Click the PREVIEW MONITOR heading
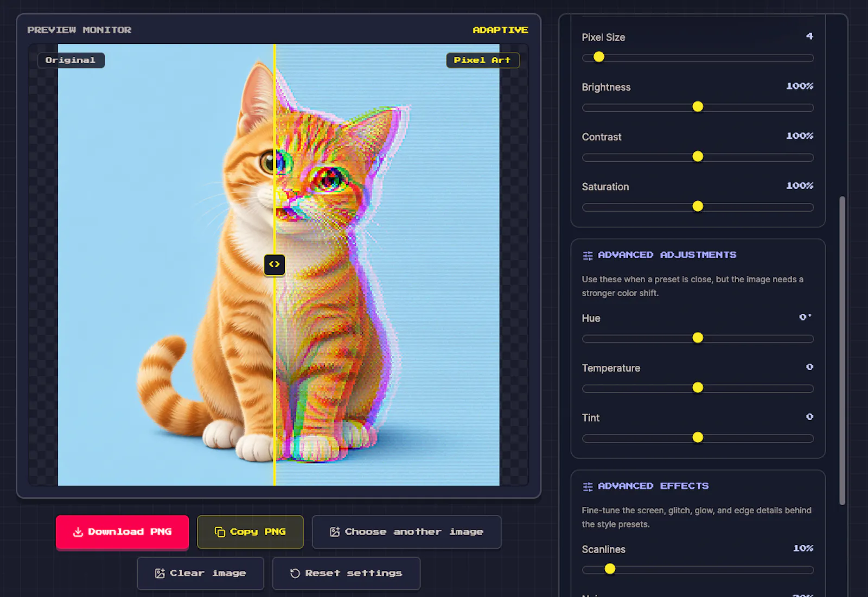868x597 pixels. pyautogui.click(x=79, y=30)
